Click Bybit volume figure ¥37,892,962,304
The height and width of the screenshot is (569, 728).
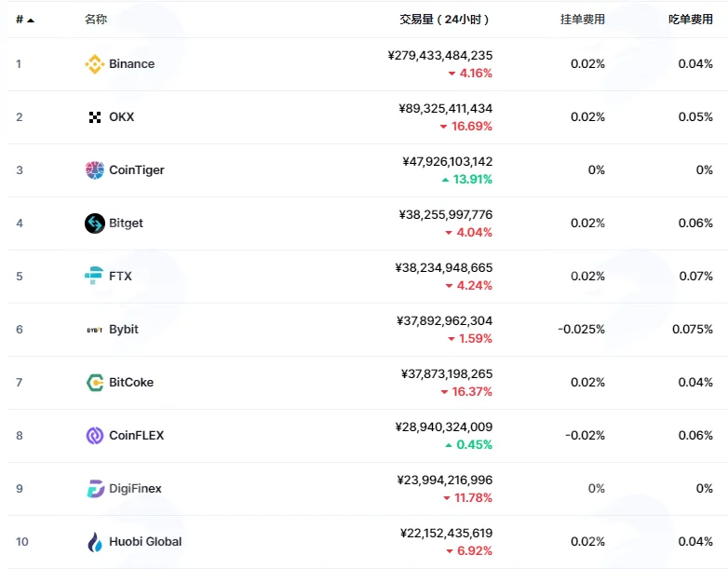click(445, 320)
